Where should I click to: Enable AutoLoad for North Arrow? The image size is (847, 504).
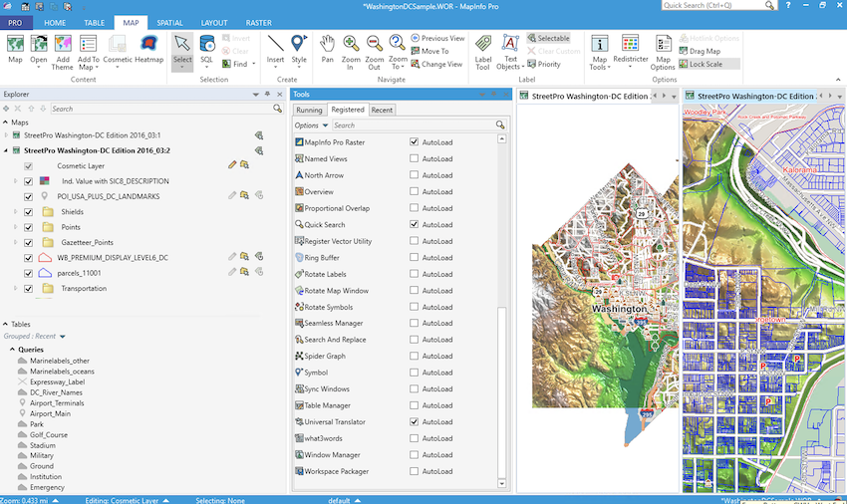(x=414, y=175)
